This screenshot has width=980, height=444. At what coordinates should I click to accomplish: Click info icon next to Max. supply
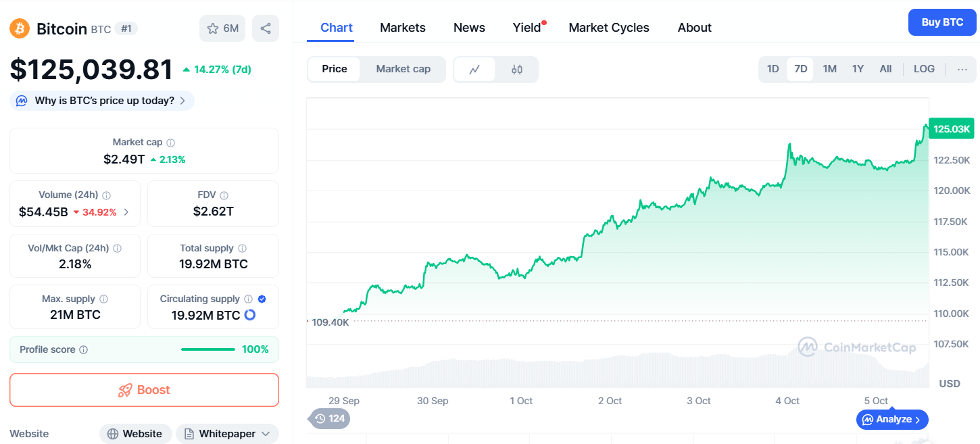point(103,299)
